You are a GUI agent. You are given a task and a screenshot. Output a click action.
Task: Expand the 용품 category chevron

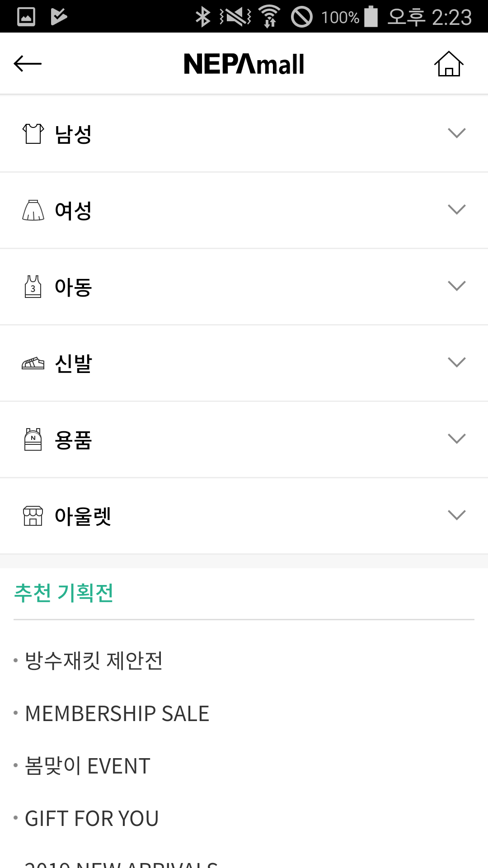pyautogui.click(x=456, y=439)
